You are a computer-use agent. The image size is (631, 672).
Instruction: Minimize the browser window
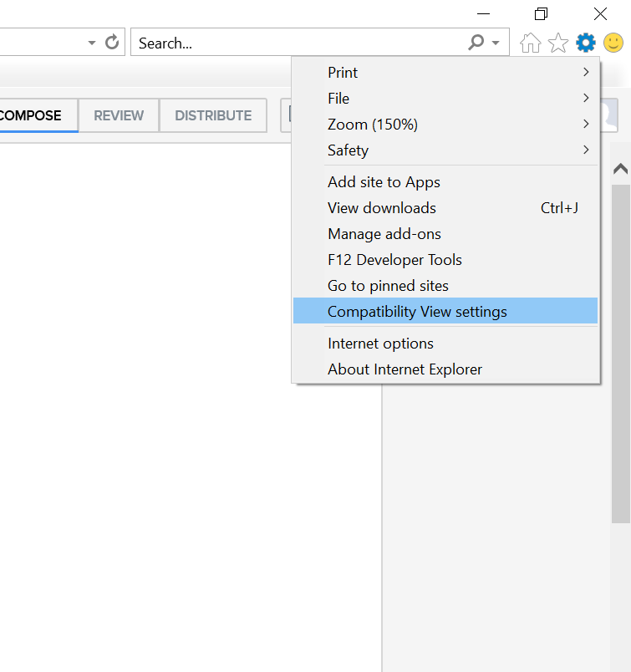[483, 13]
